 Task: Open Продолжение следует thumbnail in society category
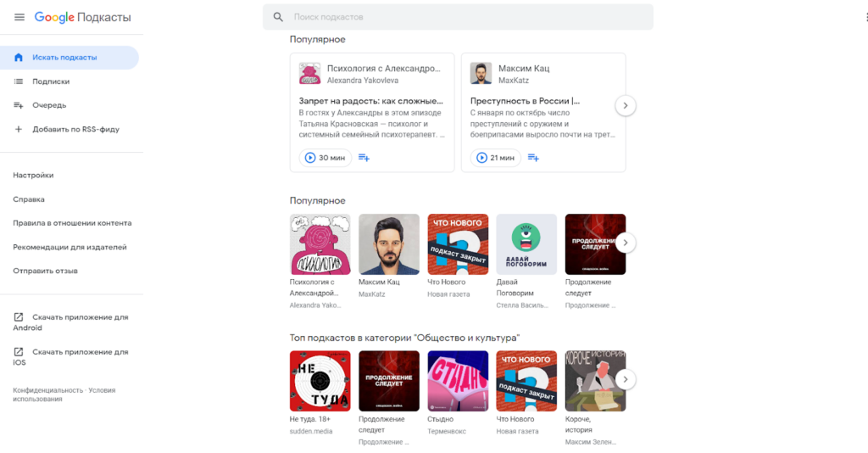coord(389,381)
